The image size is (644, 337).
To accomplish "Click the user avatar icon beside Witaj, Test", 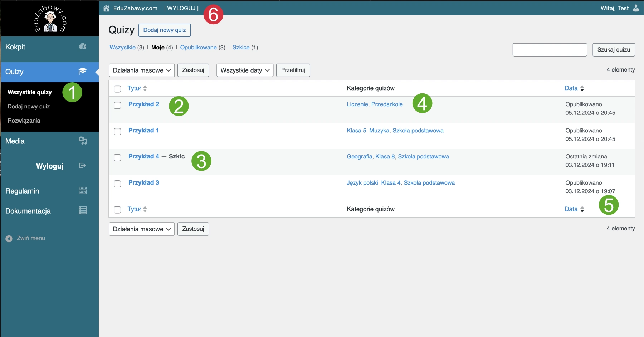I will 636,8.
